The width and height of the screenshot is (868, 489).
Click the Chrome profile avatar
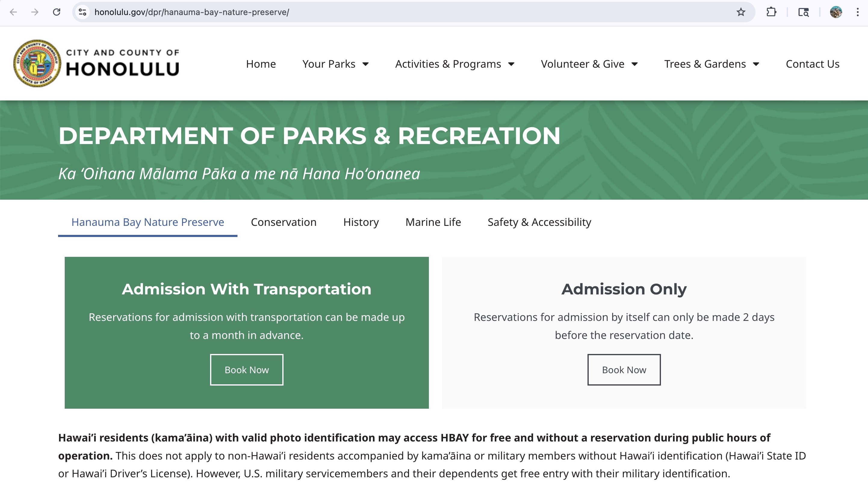[x=836, y=12]
